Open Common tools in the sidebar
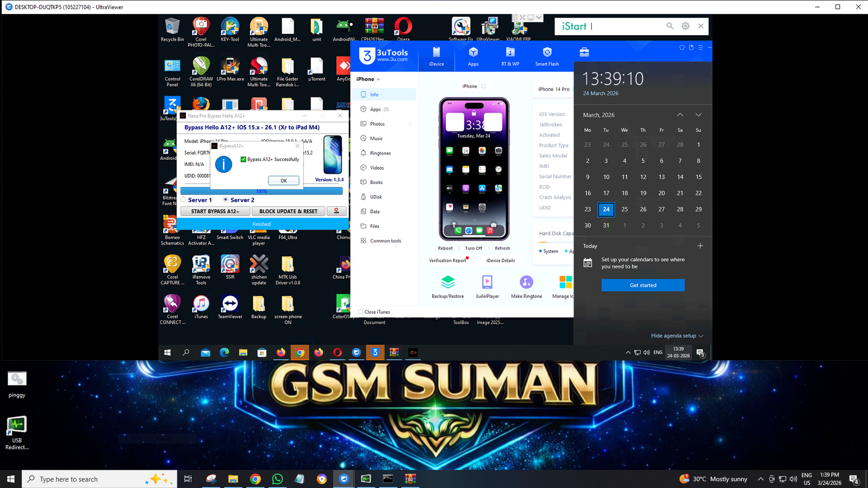The image size is (868, 488). coord(385,241)
